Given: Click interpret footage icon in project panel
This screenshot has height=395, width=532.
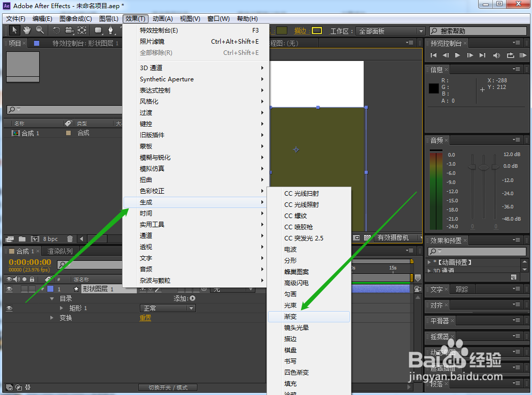Looking at the screenshot, I should pyautogui.click(x=10, y=239).
